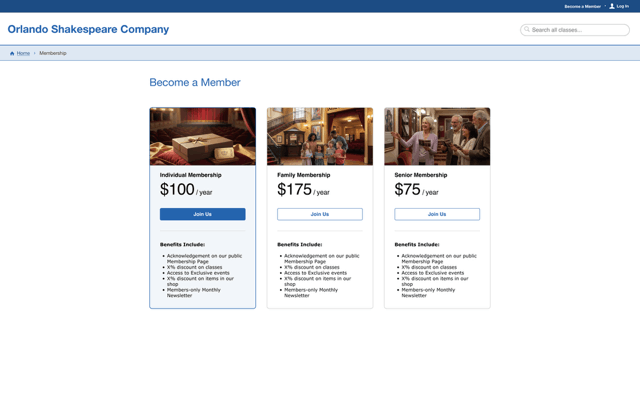The height and width of the screenshot is (400, 640).
Task: Click the family in lobby image
Action: [x=320, y=136]
